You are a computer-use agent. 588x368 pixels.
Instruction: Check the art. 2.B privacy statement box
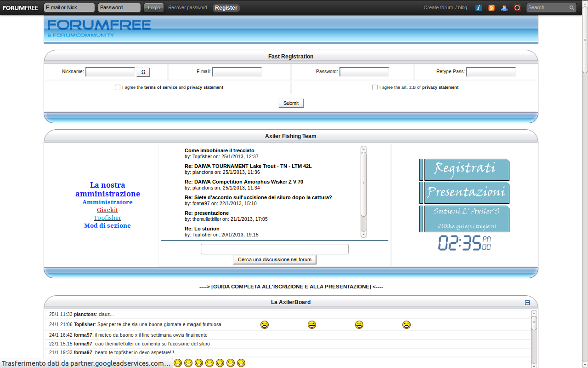click(x=375, y=87)
